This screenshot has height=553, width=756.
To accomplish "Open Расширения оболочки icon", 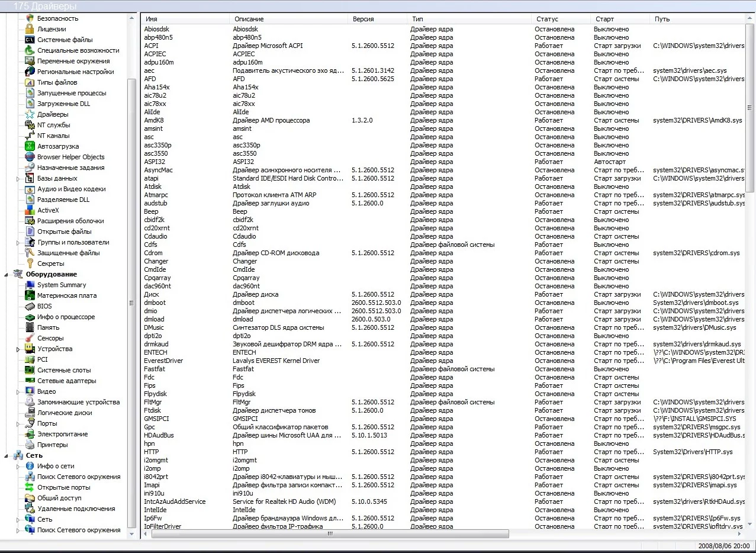I will click(x=30, y=221).
